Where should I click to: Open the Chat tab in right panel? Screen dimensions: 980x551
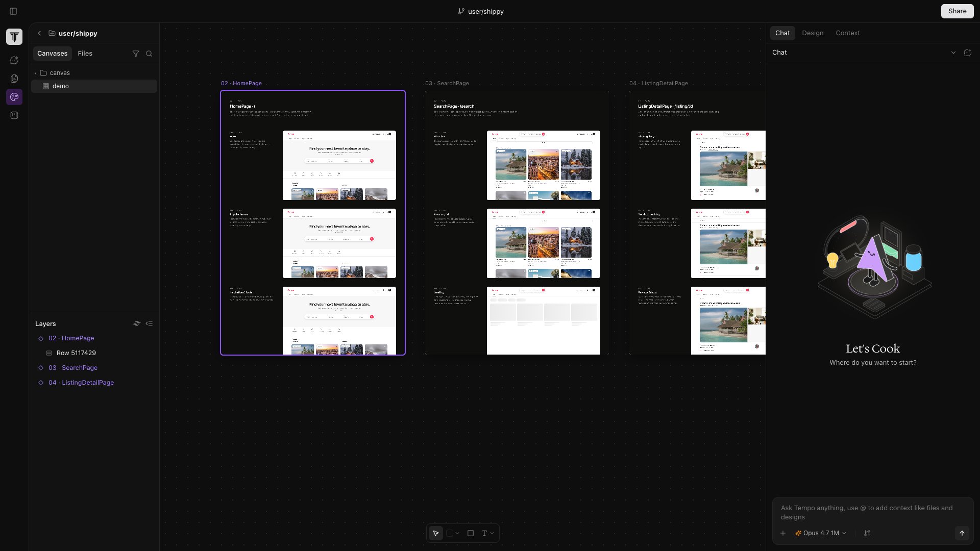tap(782, 33)
